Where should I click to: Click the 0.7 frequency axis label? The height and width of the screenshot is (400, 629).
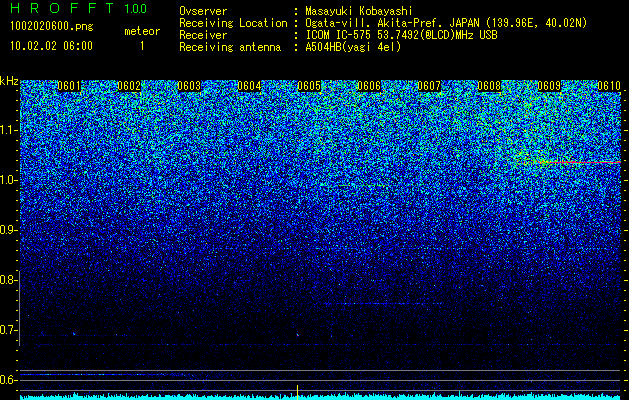9,330
